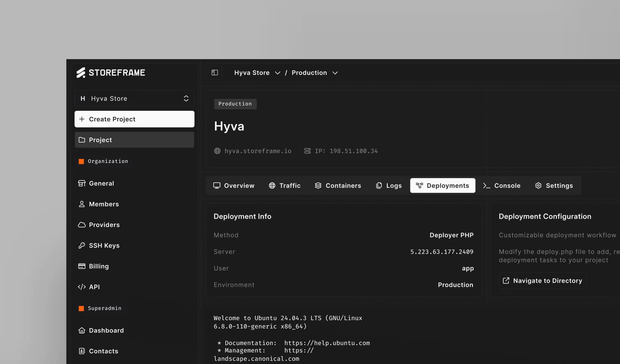This screenshot has width=620, height=364.
Task: Click the server value 5.223.63.177.2409
Action: tap(442, 252)
